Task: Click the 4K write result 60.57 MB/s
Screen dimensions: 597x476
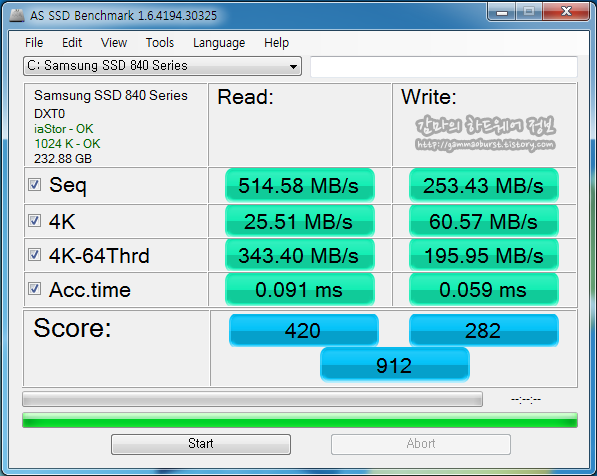Action: click(x=484, y=221)
